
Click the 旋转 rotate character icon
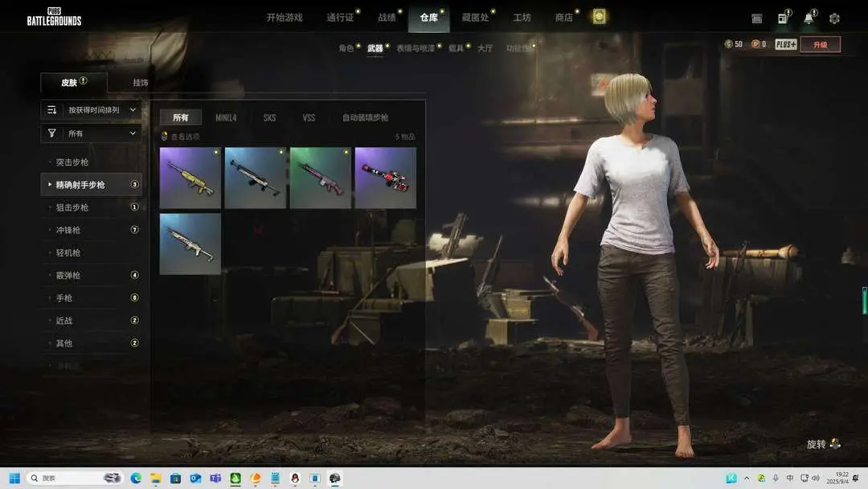(835, 444)
